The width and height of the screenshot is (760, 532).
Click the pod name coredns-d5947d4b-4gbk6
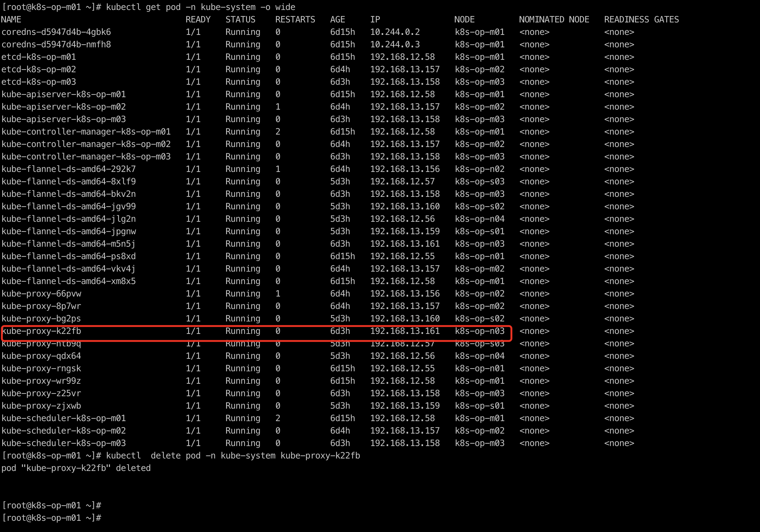(56, 32)
